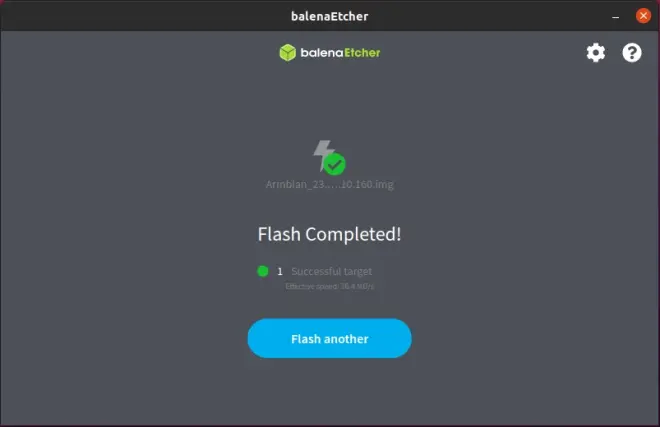
Task: Minimize the balenaEtcher window
Action: pos(615,17)
